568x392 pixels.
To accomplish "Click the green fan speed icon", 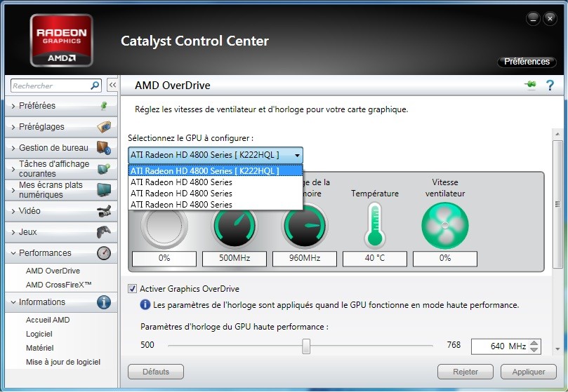I will click(x=445, y=225).
